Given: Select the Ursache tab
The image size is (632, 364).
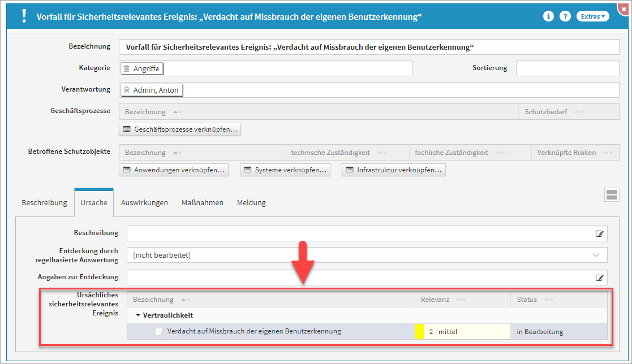Looking at the screenshot, I should pyautogui.click(x=94, y=202).
